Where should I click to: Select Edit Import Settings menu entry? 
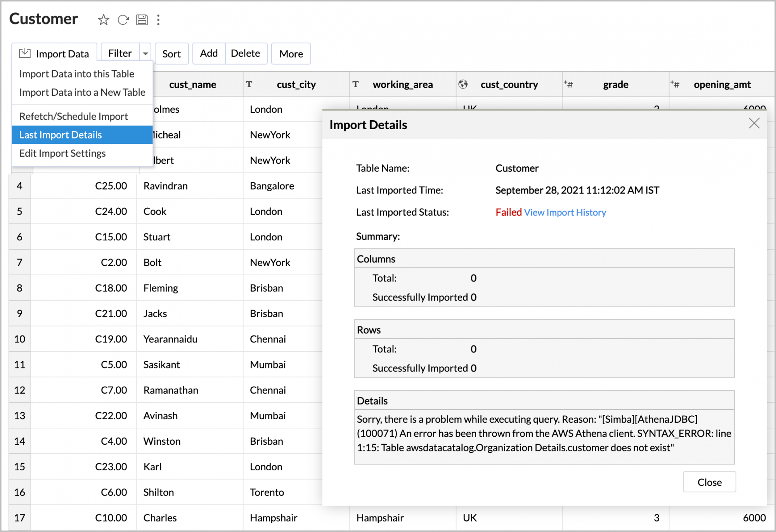tap(62, 153)
